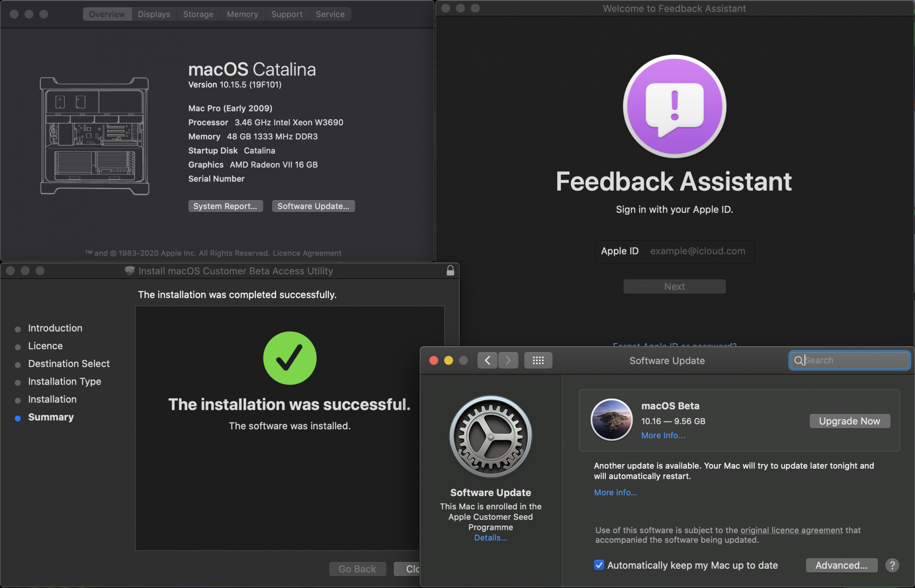
Task: Select the Memory tab
Action: [242, 14]
